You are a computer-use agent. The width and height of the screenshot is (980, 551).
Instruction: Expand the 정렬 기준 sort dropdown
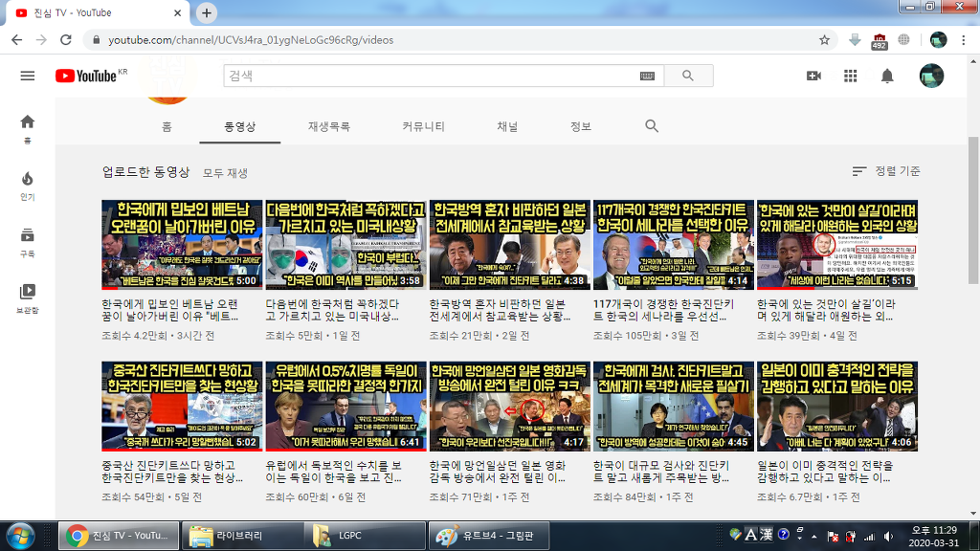[885, 171]
